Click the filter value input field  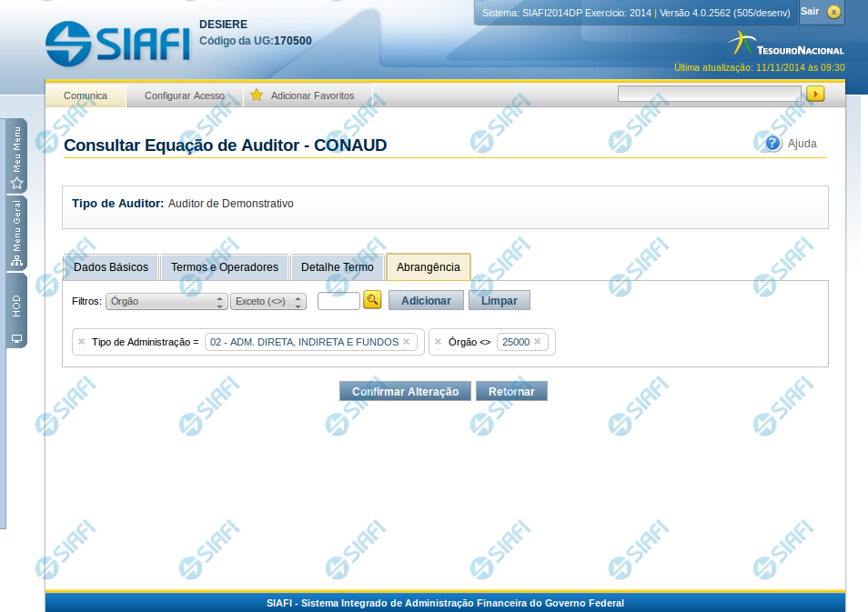click(338, 301)
